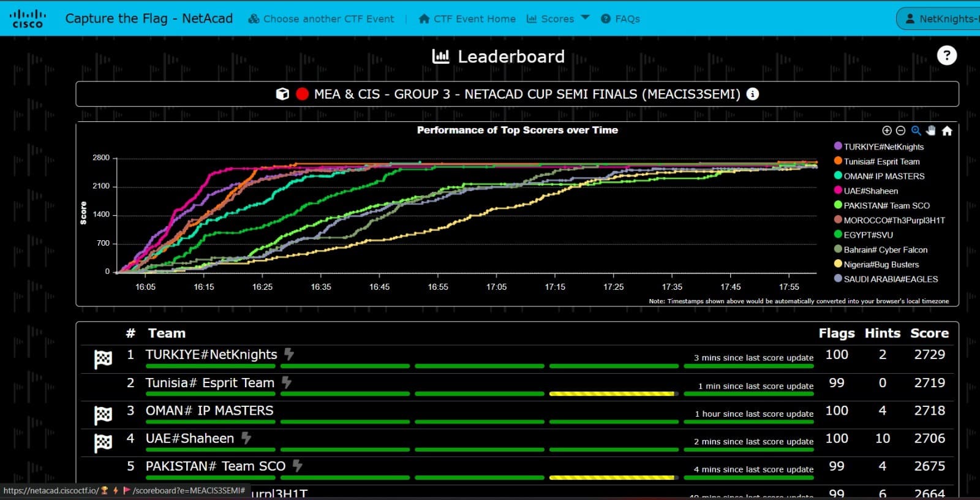
Task: Click the Cisco logo
Action: click(x=28, y=18)
